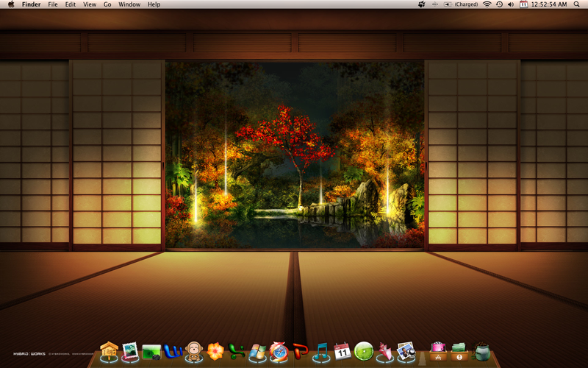Open the Apple menu
The width and height of the screenshot is (588, 368).
[11, 4]
